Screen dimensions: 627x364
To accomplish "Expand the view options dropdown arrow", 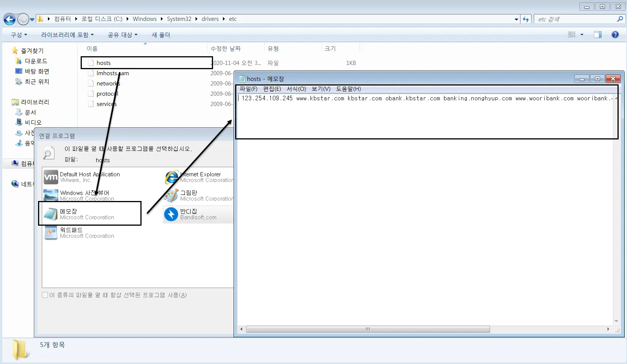I will point(582,35).
